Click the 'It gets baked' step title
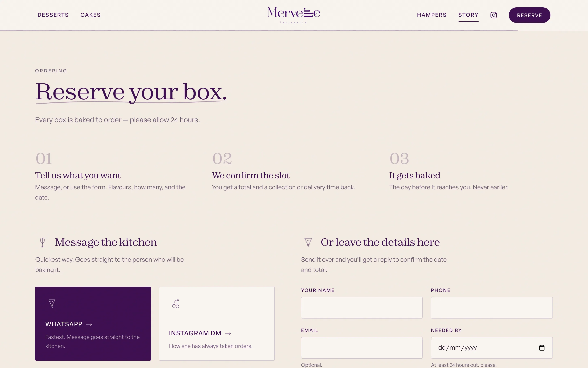Image resolution: width=588 pixels, height=368 pixels. (414, 175)
